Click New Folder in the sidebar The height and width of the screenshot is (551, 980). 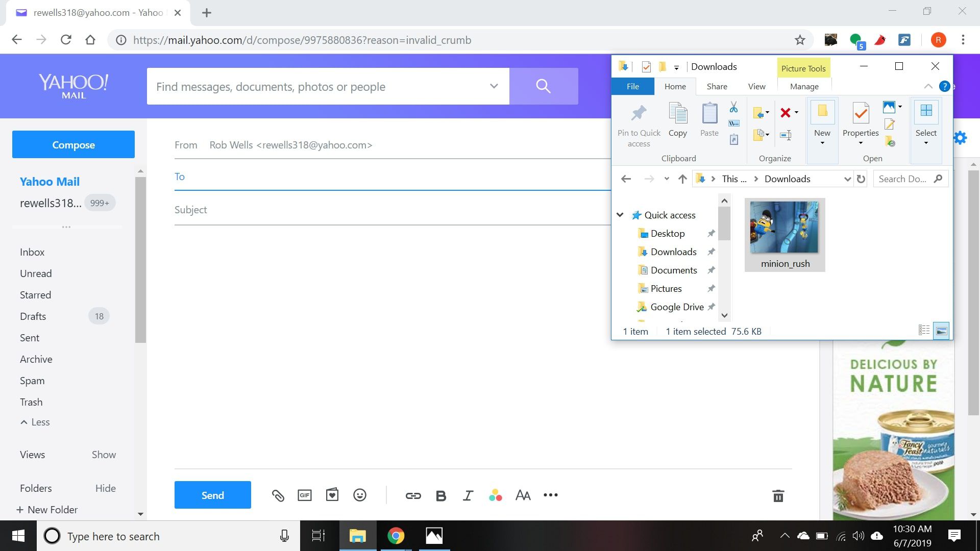point(47,510)
